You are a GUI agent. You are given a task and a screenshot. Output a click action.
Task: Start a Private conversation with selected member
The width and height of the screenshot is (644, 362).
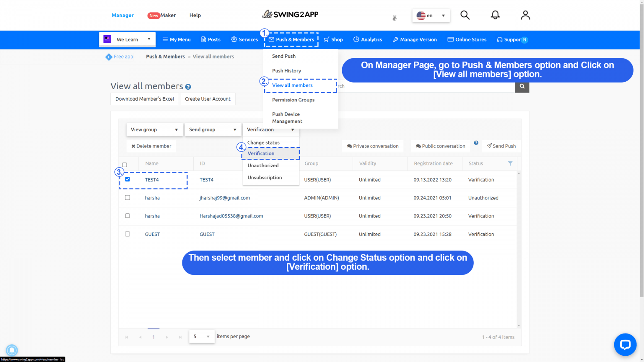tap(372, 146)
